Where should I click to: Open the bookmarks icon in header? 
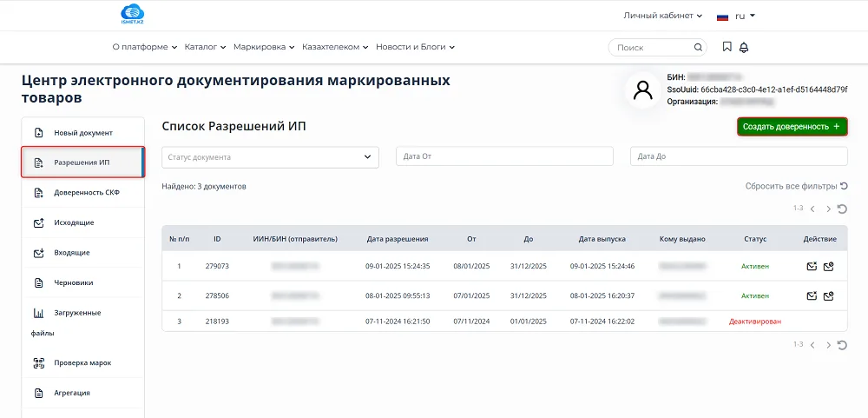[727, 47]
